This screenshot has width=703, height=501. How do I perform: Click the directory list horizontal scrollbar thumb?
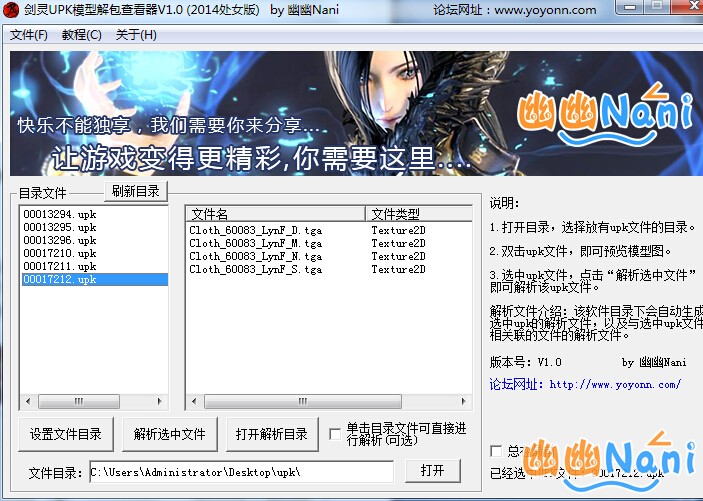coord(79,401)
